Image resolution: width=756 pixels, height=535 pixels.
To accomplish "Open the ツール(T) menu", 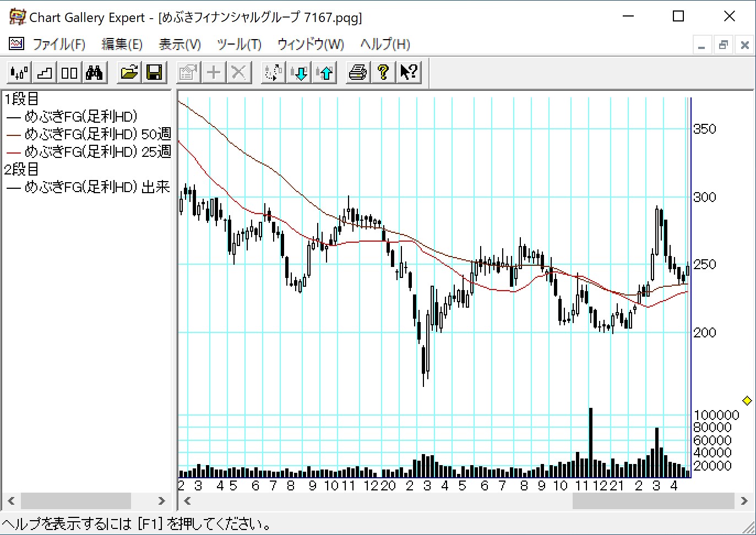I will pos(239,45).
